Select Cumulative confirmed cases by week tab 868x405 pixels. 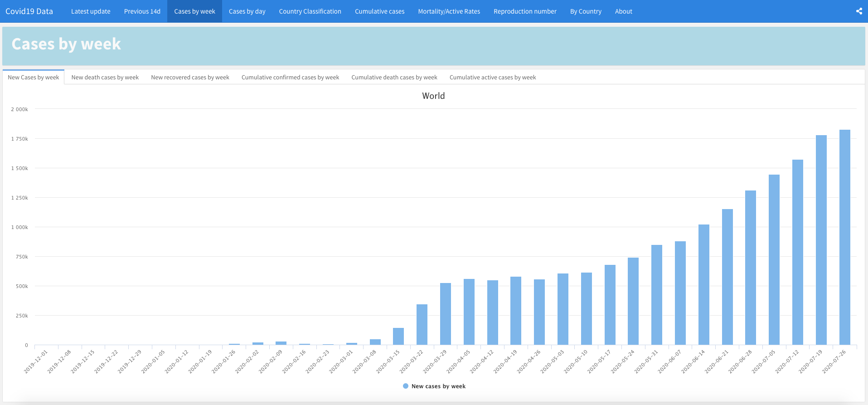pos(290,78)
